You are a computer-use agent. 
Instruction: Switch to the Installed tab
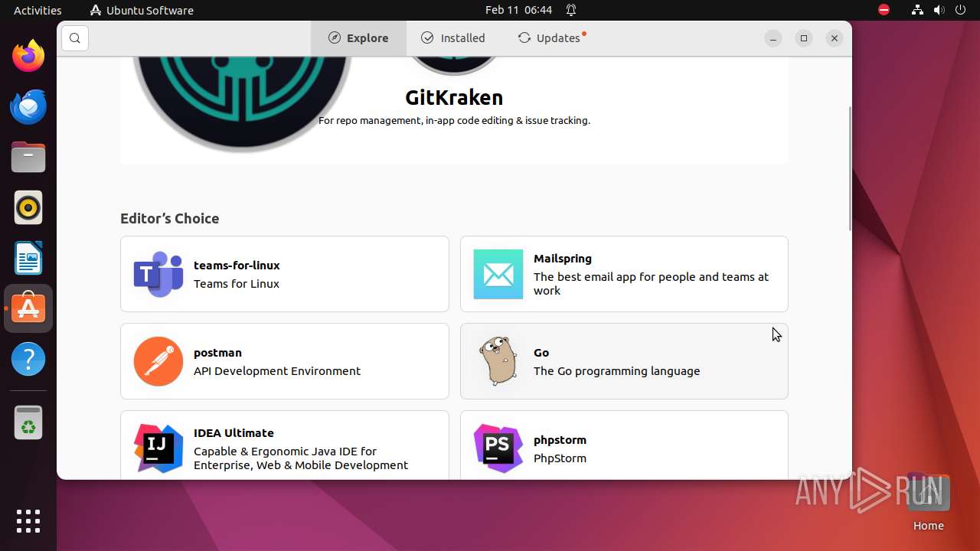tap(452, 38)
